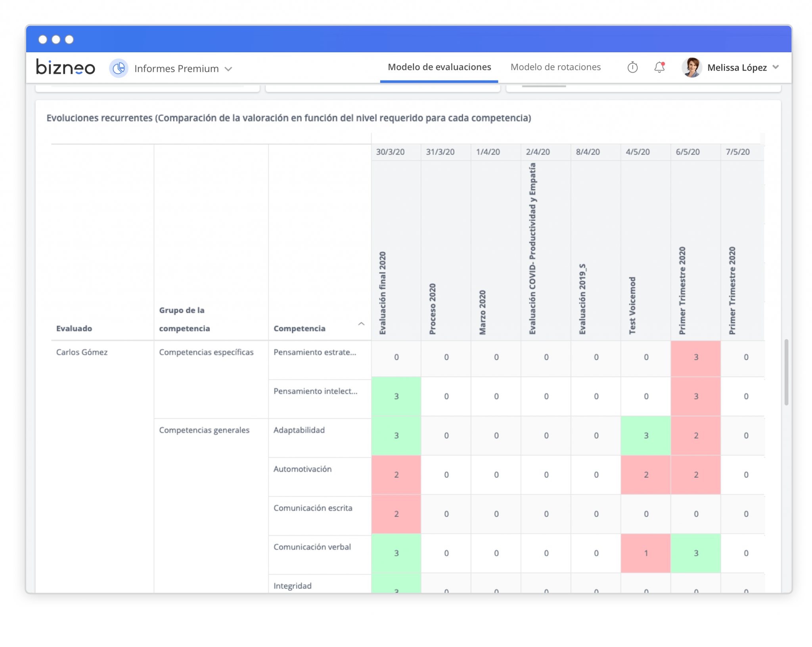Click the stopwatch timer icon
Screen dimensions: 812x647
click(632, 67)
